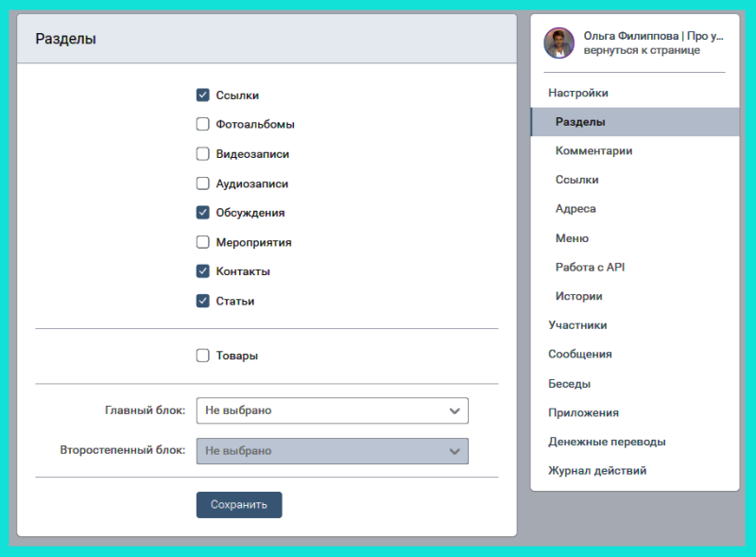
Task: Open the Главный блок dropdown
Action: pos(332,410)
